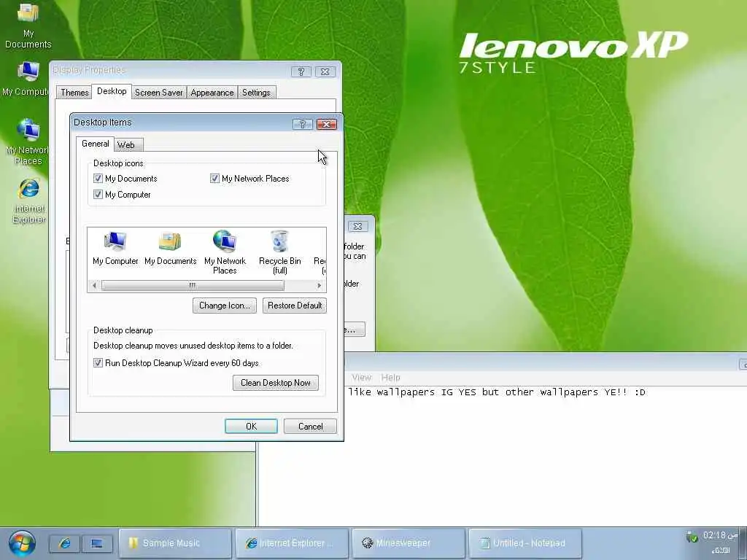Select My Network Places icon in list

pyautogui.click(x=225, y=252)
